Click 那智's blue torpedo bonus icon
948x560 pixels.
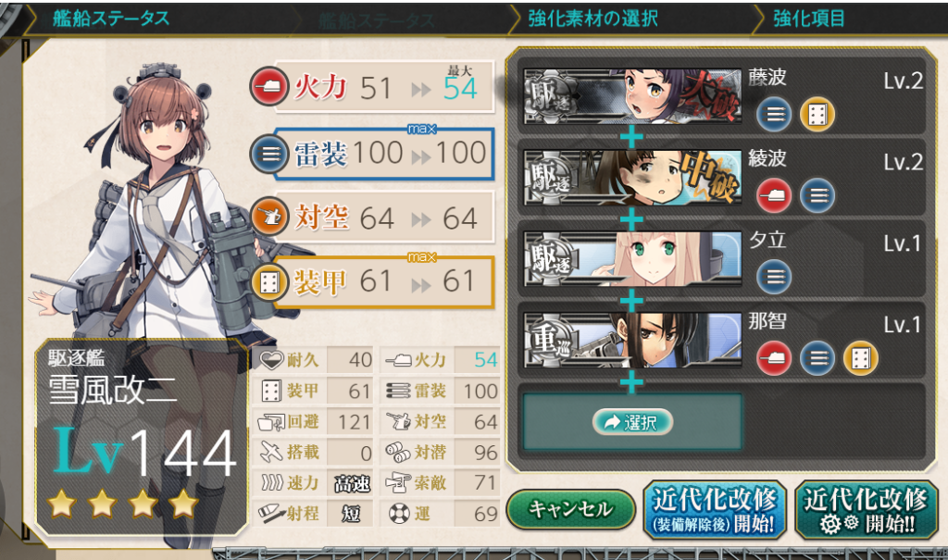pos(817,358)
